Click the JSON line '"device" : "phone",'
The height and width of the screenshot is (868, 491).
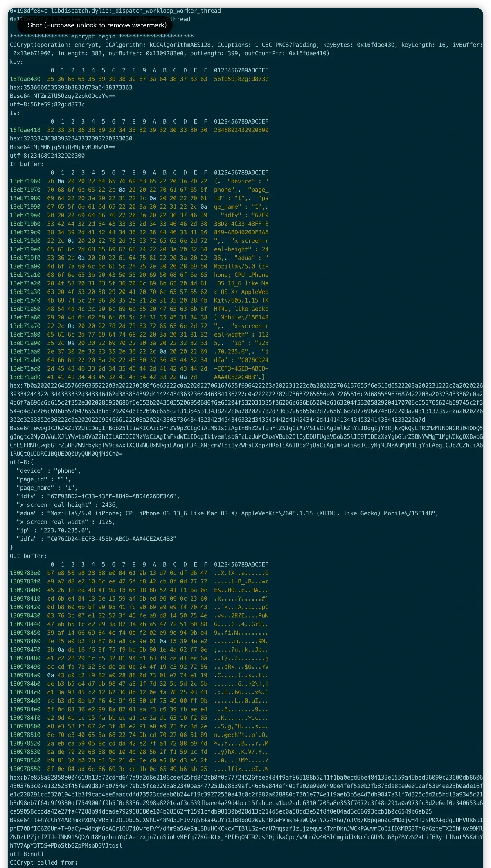49,471
